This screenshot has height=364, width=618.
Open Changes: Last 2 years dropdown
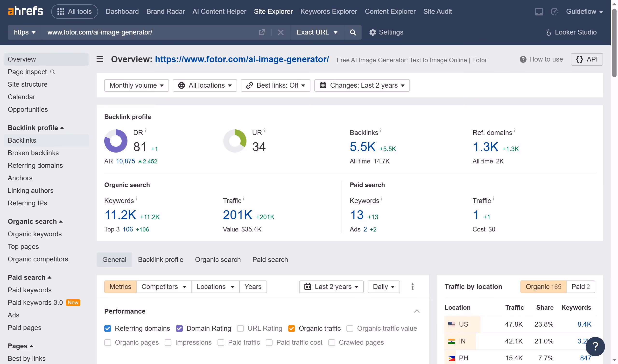[362, 85]
